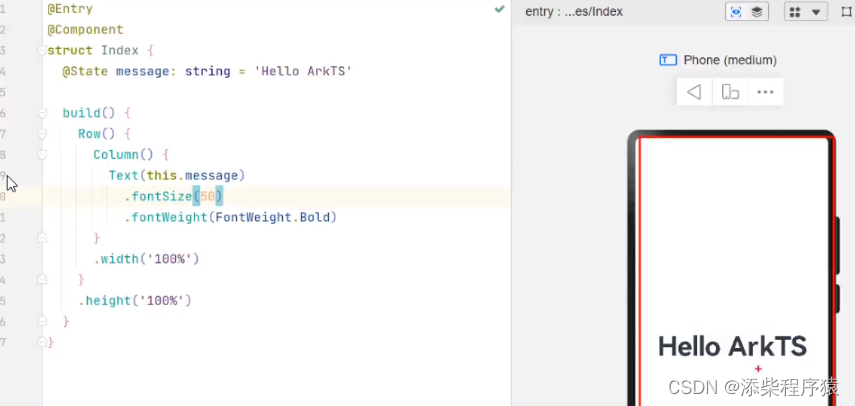855x406 pixels.
Task: Click the @Entry decorator text
Action: 70,9
